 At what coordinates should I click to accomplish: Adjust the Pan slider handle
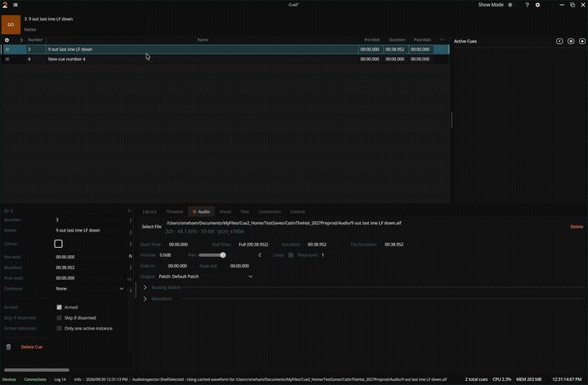tap(223, 255)
